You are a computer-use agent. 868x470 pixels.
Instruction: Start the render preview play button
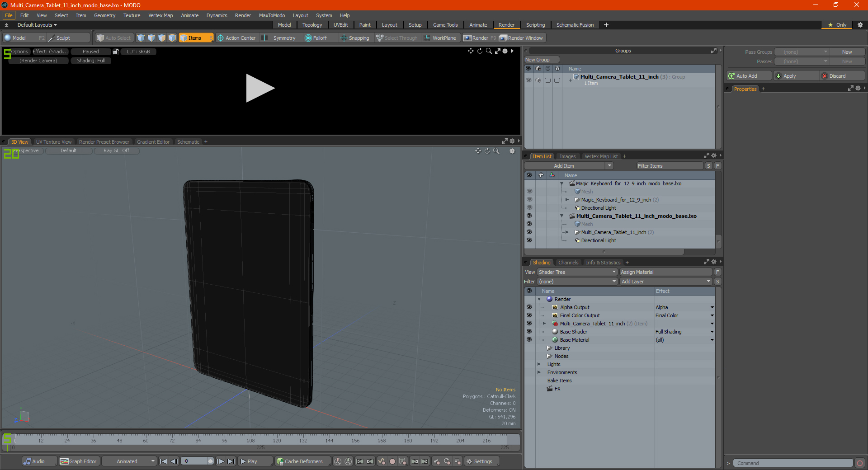coord(260,88)
